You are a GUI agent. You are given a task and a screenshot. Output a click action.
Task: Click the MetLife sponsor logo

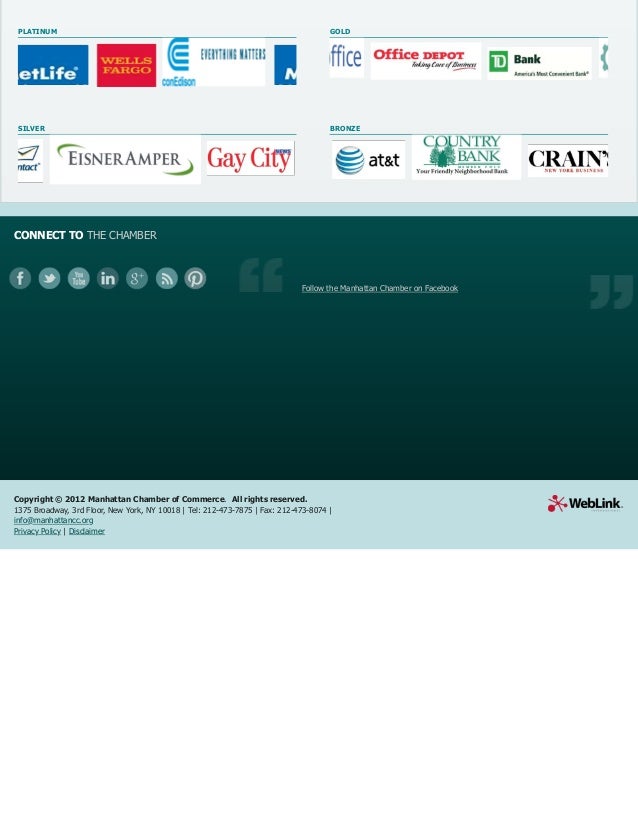click(x=53, y=65)
